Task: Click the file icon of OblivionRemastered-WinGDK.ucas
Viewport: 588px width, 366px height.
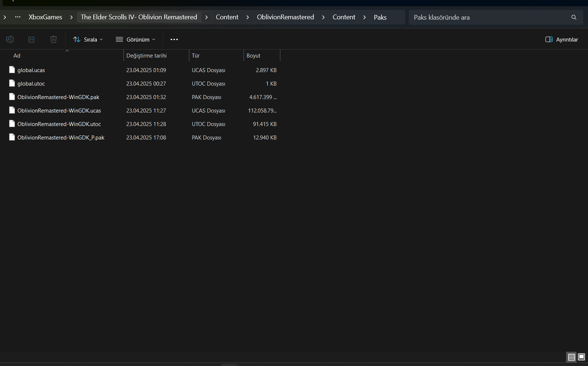Action: 12,110
